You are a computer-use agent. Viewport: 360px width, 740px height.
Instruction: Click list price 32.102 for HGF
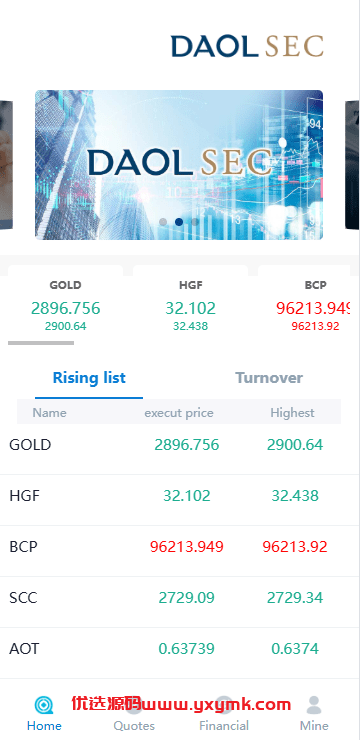[187, 496]
